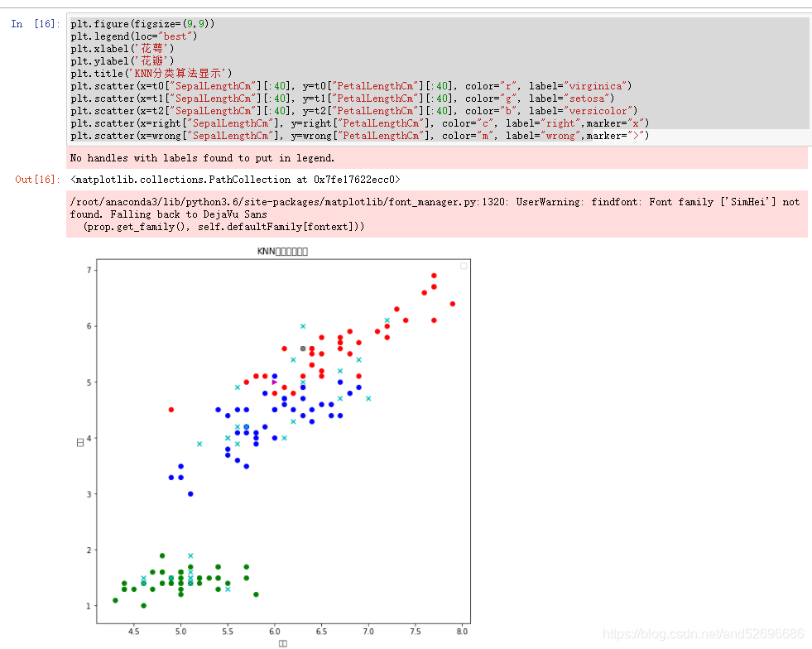Click the y-axis tick label 7
812x649 pixels.
[89, 270]
